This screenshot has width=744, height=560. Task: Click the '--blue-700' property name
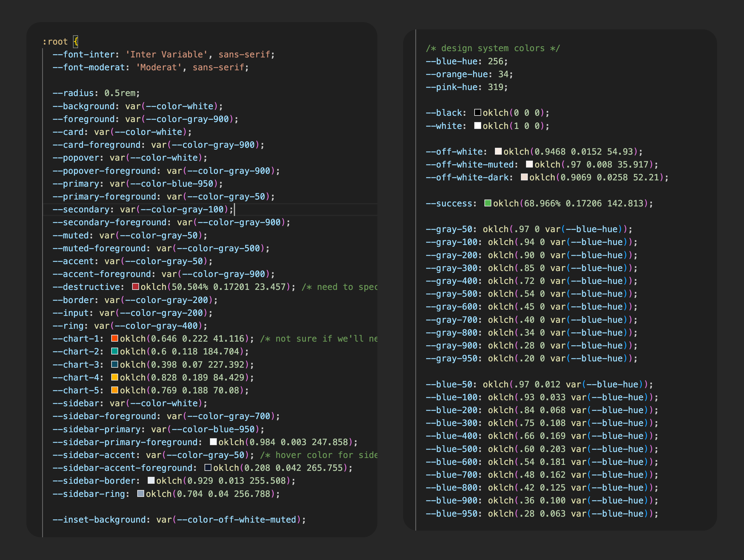(452, 475)
